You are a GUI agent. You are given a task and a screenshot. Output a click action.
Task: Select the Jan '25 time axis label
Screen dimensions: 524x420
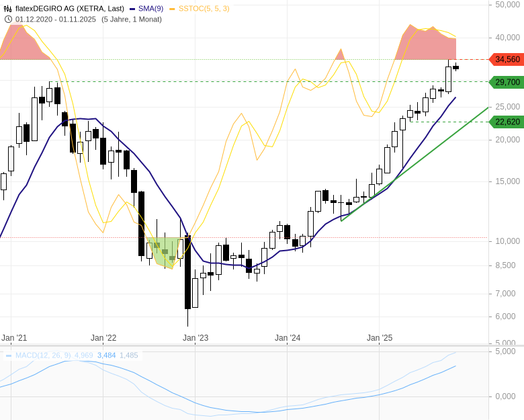pyautogui.click(x=380, y=338)
